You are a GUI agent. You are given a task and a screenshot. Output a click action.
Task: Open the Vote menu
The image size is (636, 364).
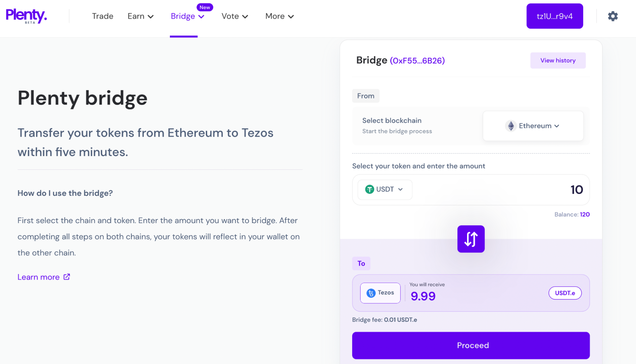pos(234,16)
